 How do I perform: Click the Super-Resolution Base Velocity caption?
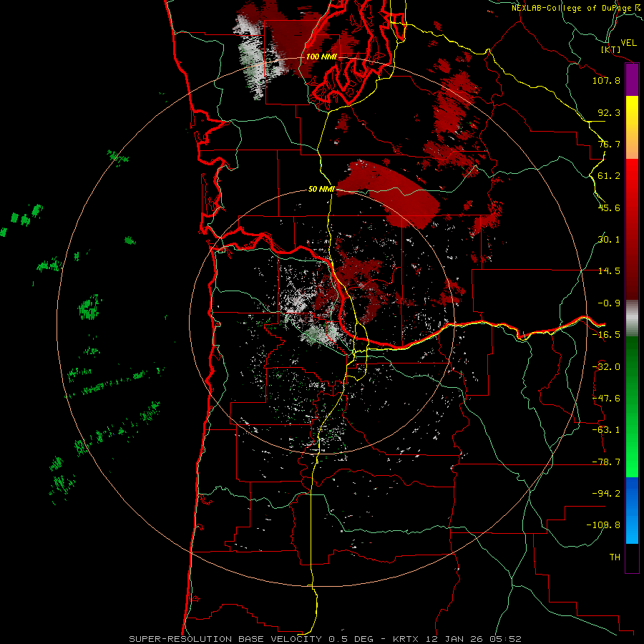point(326,639)
